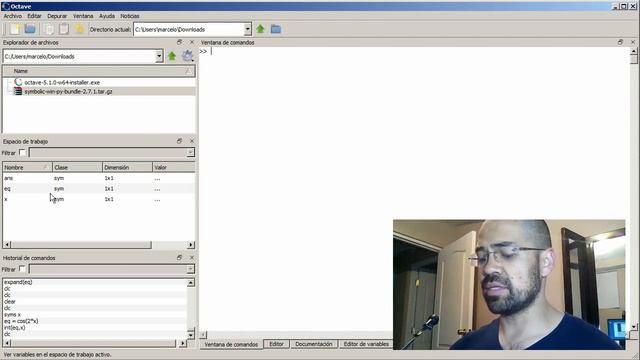Create a new script file from toolbar
The width and height of the screenshot is (640, 360).
[15, 29]
